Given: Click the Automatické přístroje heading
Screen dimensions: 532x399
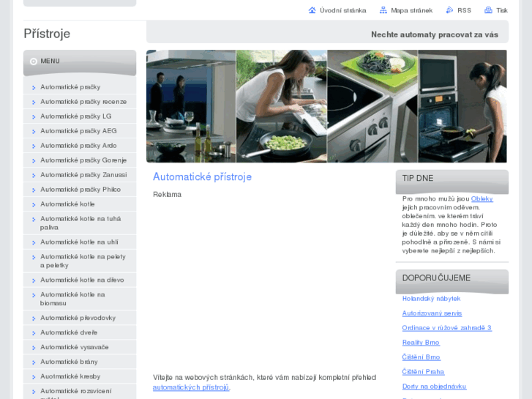Looking at the screenshot, I should (202, 176).
